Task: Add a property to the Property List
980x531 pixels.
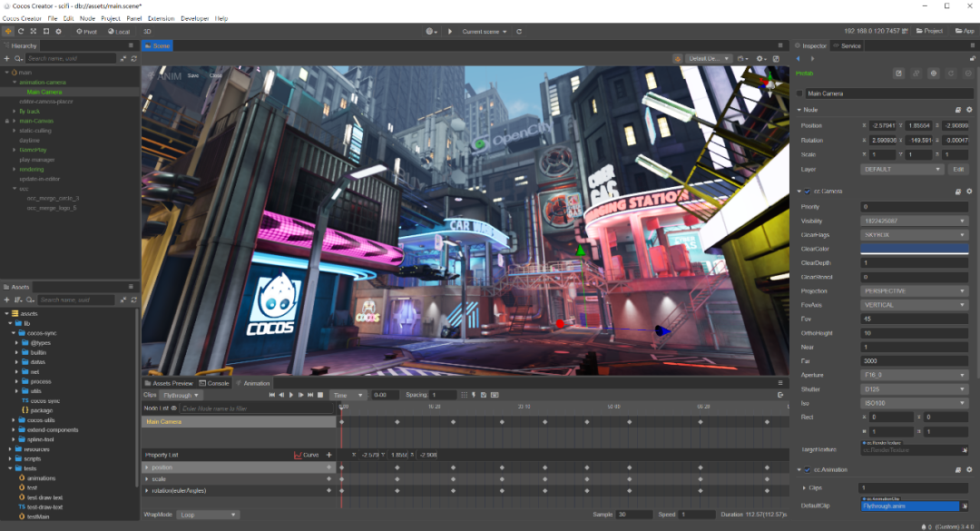Action: pos(328,455)
